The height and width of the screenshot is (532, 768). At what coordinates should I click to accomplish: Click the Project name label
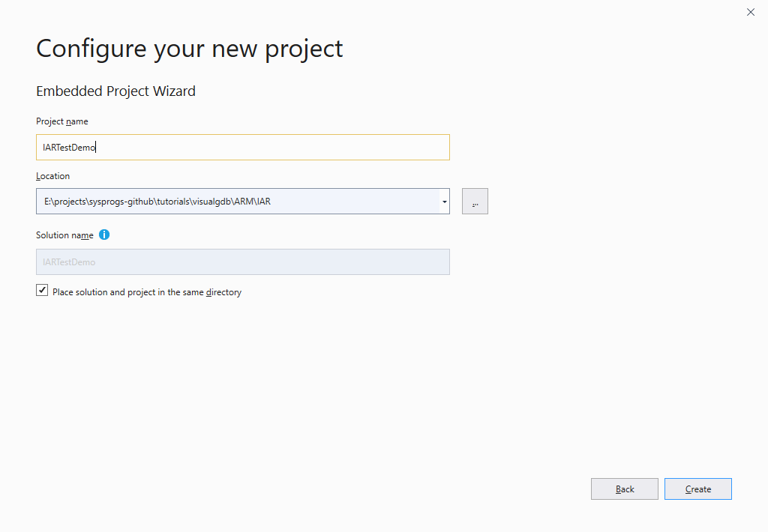[62, 121]
